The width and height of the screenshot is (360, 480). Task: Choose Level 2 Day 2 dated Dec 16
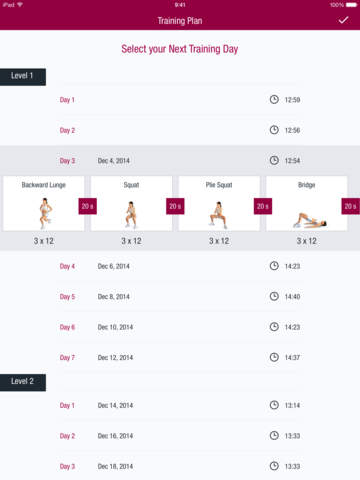180,436
